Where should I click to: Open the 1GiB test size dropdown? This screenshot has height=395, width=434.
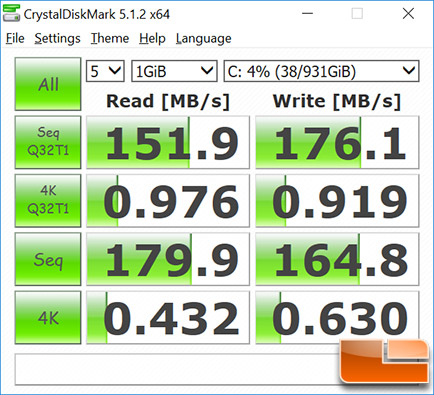pos(174,71)
